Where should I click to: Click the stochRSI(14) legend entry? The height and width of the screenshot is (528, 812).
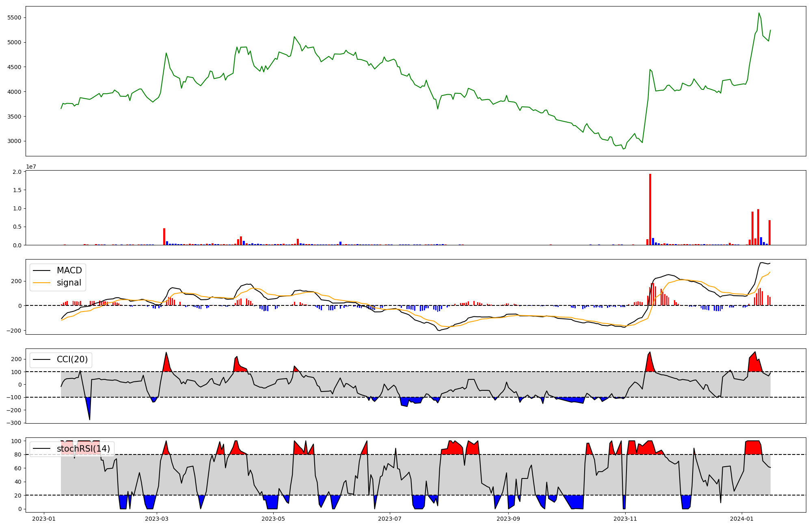coord(83,449)
